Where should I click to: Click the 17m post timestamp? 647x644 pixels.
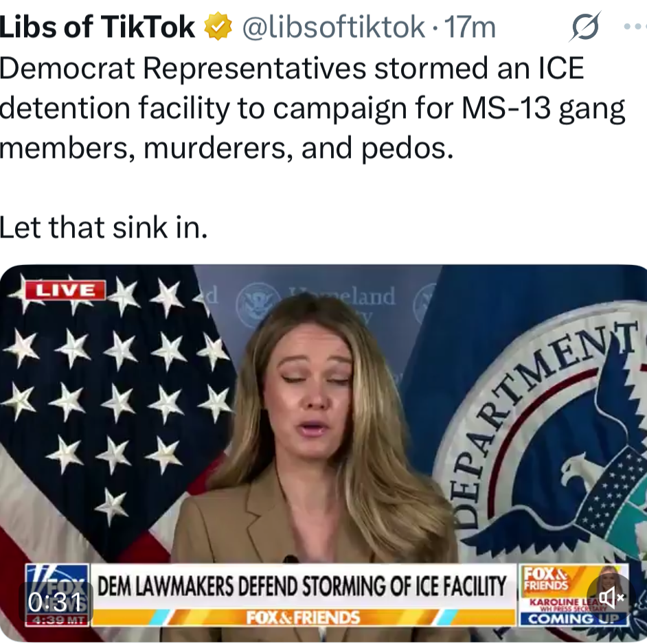[x=470, y=27]
